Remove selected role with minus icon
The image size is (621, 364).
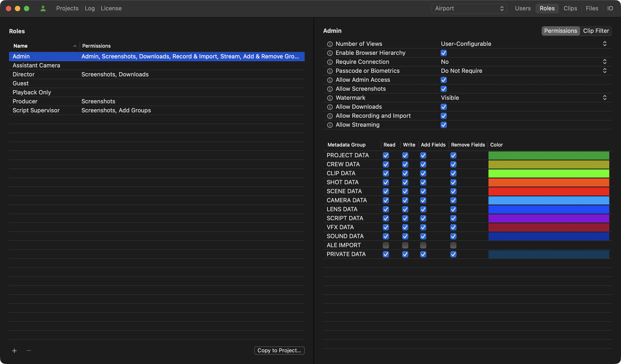(29, 350)
